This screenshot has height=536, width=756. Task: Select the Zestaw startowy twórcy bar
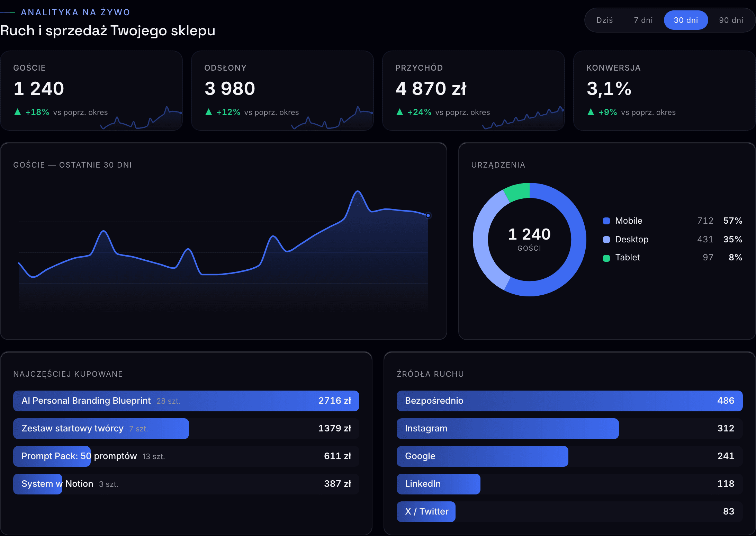186,429
